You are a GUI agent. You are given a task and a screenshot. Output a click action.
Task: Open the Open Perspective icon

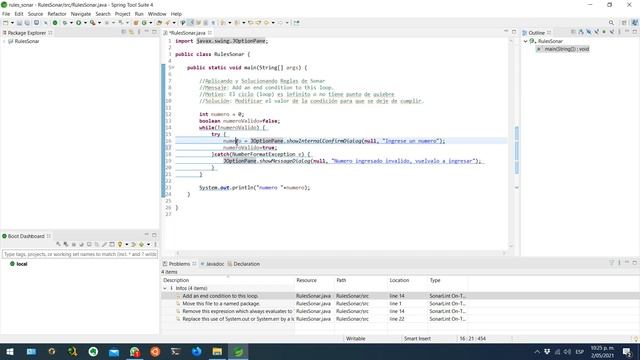[x=624, y=23]
